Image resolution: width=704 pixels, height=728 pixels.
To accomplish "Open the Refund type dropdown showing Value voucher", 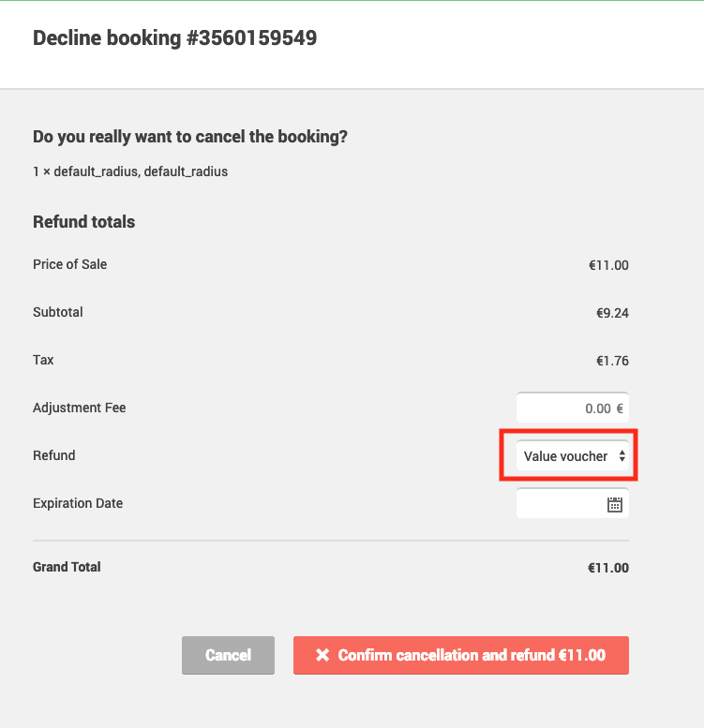I will click(x=572, y=456).
